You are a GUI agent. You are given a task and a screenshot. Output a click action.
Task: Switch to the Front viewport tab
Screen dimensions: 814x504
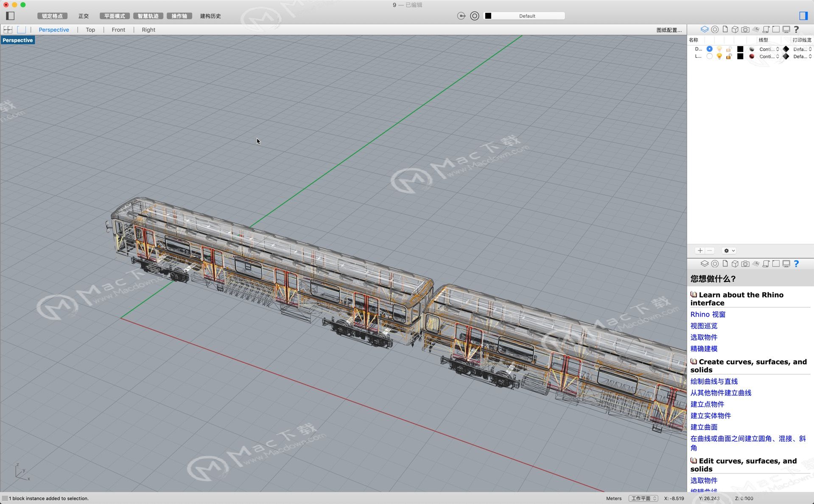pos(118,30)
